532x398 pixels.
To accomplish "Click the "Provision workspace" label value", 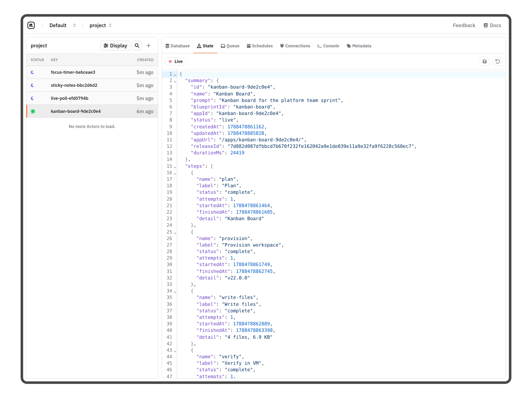I will [251, 245].
